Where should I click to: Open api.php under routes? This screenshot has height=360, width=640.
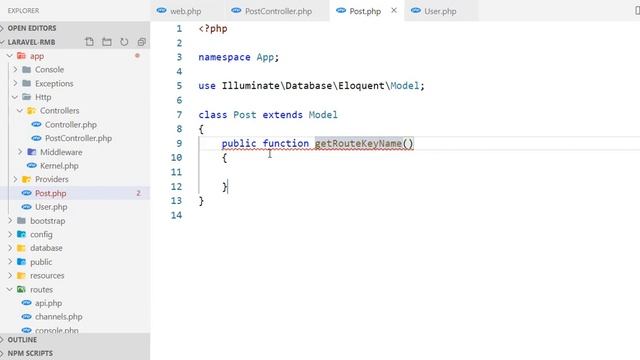[x=48, y=303]
